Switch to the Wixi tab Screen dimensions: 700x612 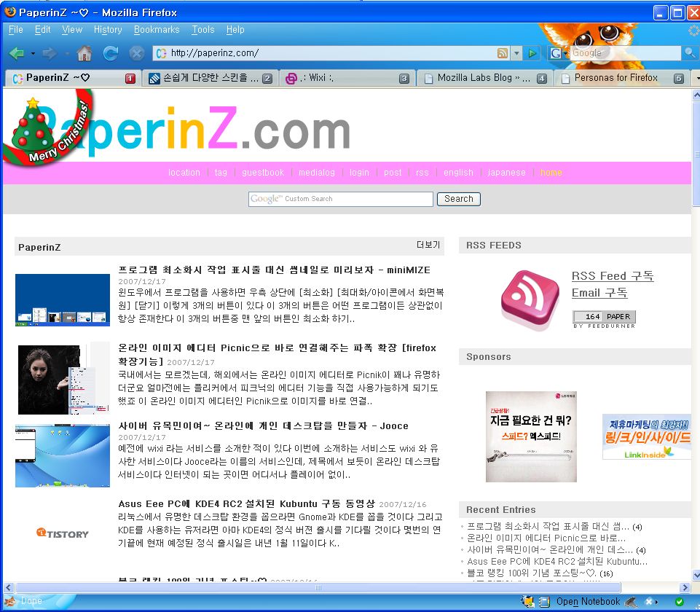tap(347, 78)
